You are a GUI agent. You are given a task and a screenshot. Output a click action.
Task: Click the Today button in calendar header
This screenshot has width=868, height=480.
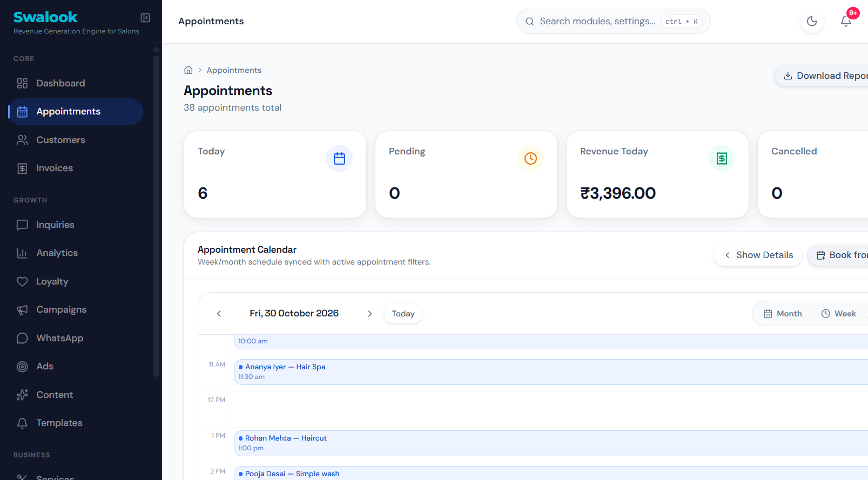[403, 314]
